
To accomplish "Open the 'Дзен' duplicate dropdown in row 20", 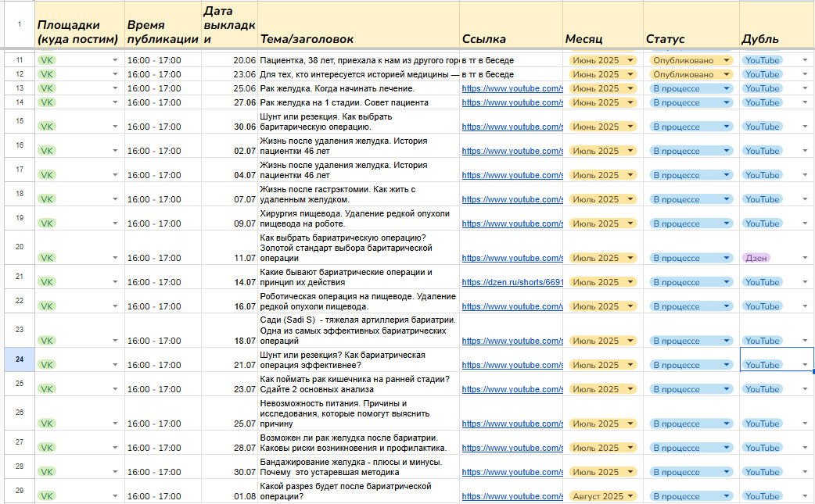I will tap(806, 258).
